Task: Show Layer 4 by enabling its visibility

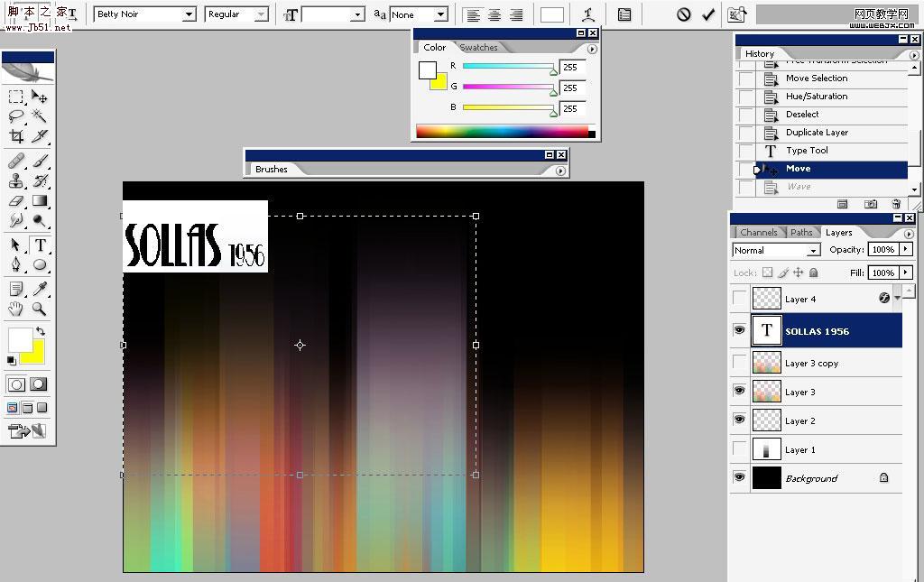Action: 740,298
